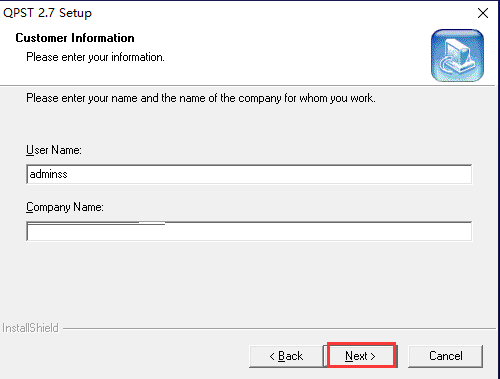Click the name and company instruction sentence

point(201,98)
